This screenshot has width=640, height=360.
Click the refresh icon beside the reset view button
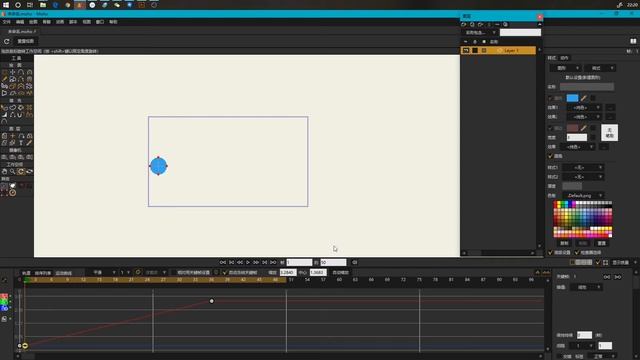tap(7, 41)
